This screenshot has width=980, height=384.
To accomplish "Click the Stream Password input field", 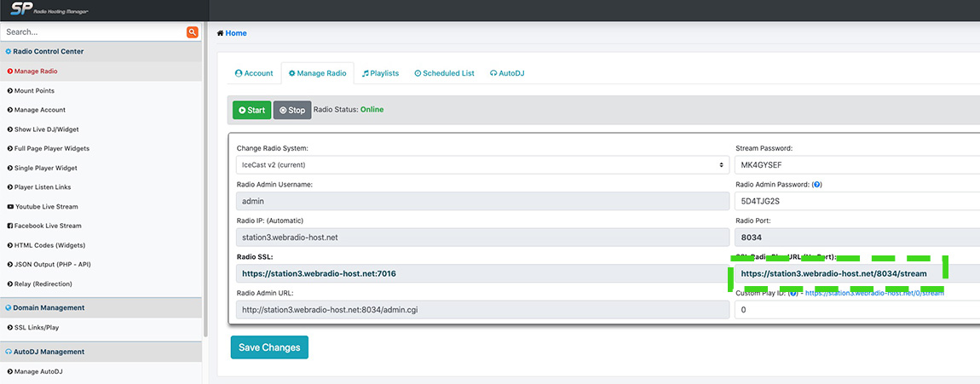I will [x=856, y=164].
